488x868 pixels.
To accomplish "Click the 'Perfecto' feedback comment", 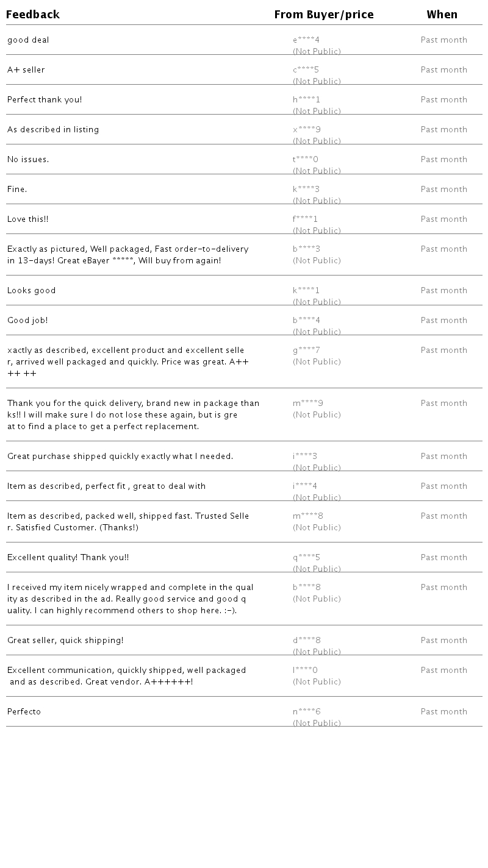I will [24, 712].
